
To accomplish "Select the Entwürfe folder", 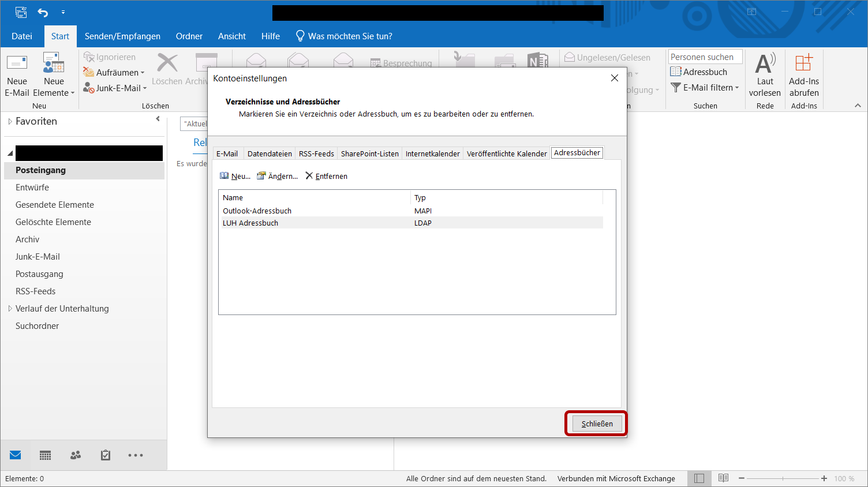I will (x=84, y=188).
